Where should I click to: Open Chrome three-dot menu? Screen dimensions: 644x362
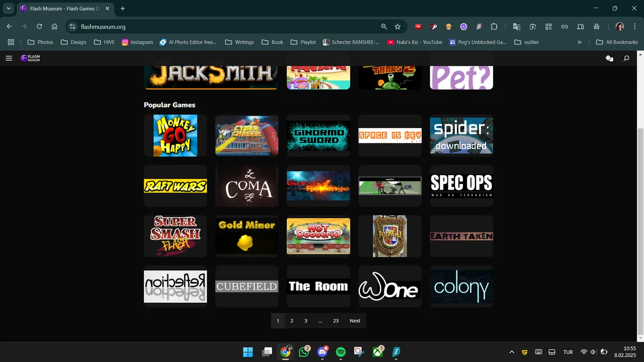point(634,27)
